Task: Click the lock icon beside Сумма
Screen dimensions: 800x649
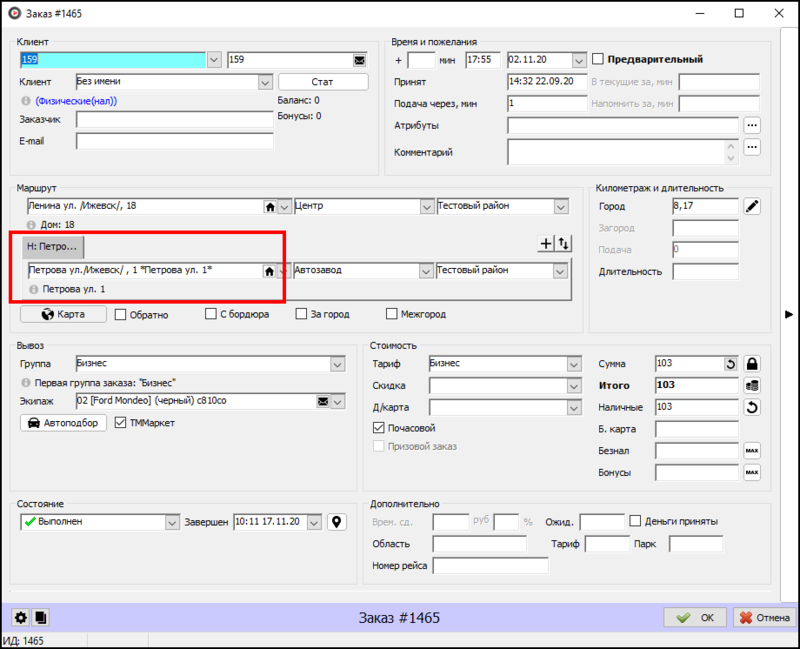Action: click(x=752, y=364)
